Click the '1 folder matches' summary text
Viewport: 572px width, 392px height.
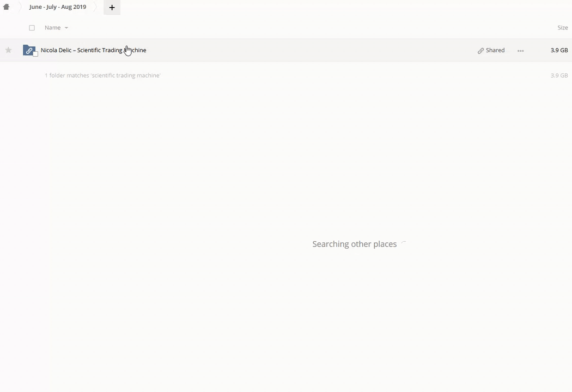[x=102, y=76]
